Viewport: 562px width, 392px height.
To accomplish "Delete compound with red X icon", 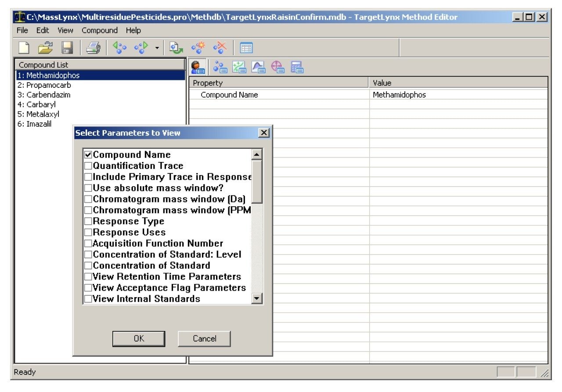I will click(x=220, y=48).
